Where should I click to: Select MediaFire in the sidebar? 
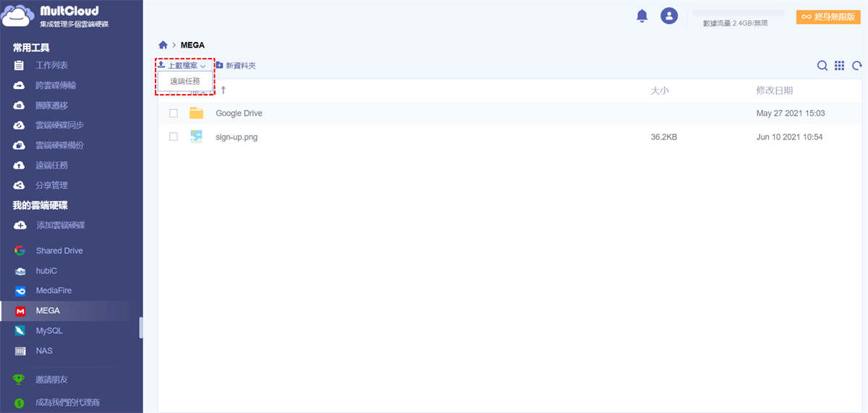(x=54, y=291)
